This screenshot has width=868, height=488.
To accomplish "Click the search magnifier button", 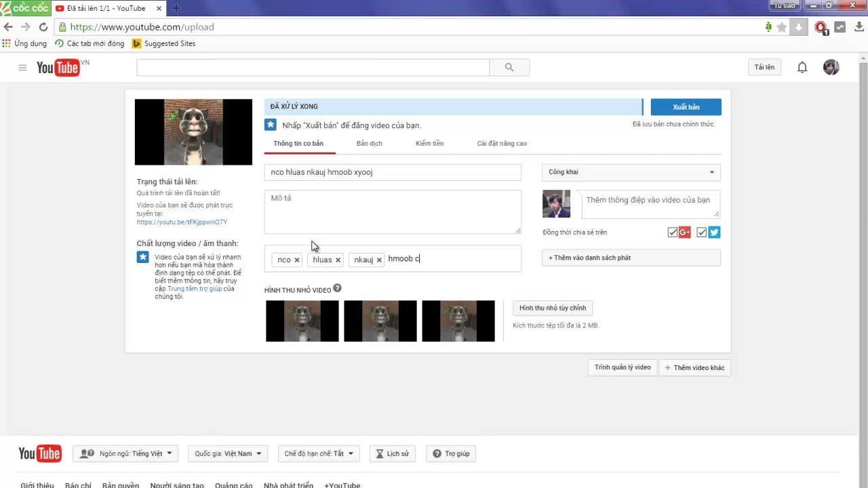I will tap(509, 67).
